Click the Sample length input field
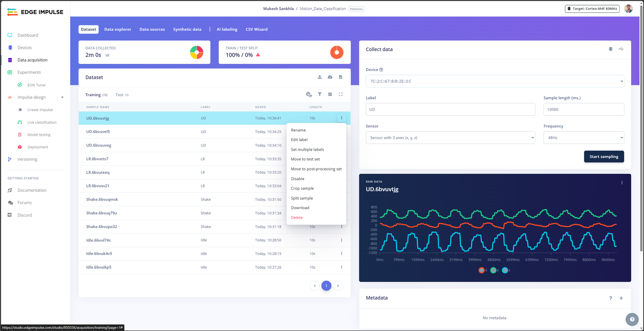644x331 pixels. 584,109
